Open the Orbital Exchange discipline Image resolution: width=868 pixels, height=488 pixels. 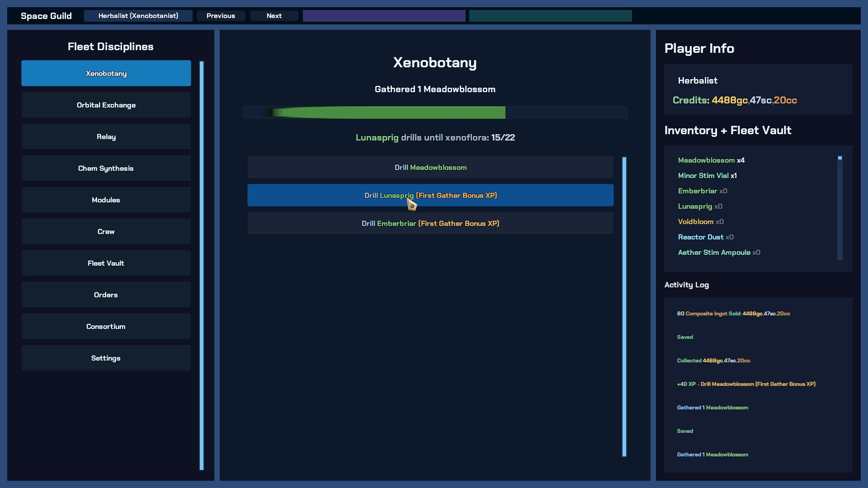(106, 105)
